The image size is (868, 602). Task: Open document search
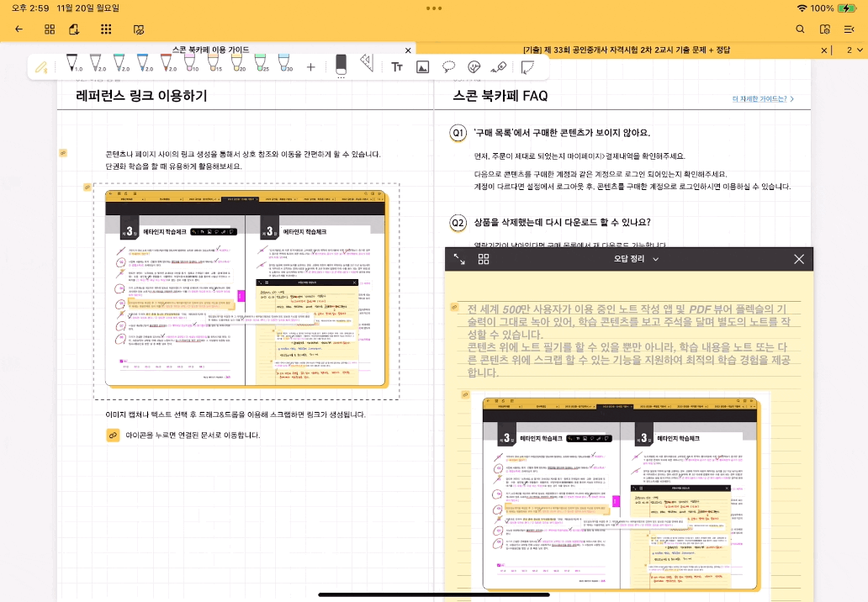point(800,29)
